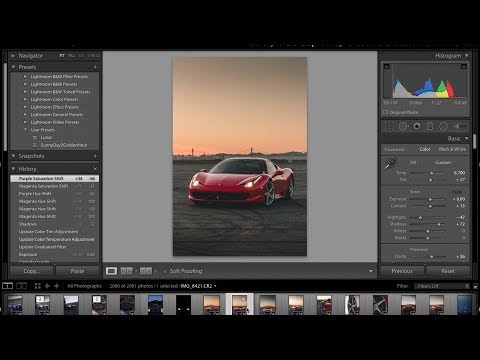Image resolution: width=480 pixels, height=360 pixels.
Task: Select the Graduated Filter tool
Action: click(x=430, y=126)
